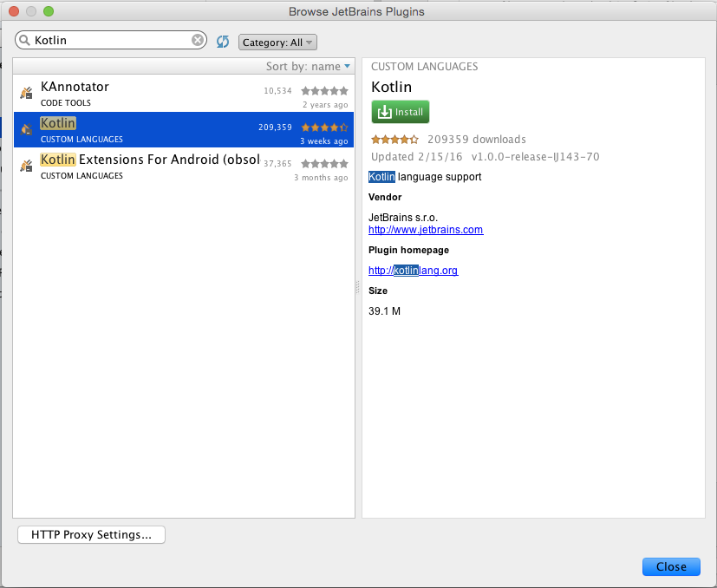The width and height of the screenshot is (717, 588).
Task: Click the Kotlin plugin row icon
Action: pos(27,129)
